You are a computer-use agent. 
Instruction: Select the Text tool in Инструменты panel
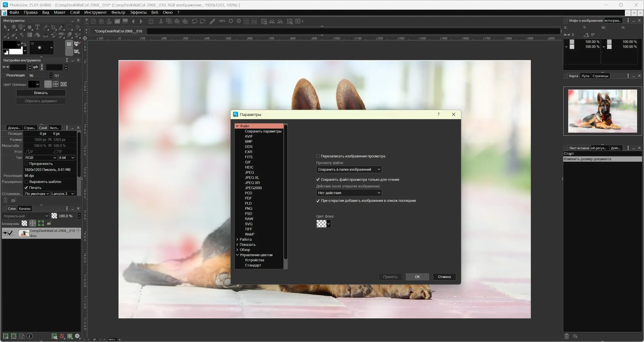[37, 27]
